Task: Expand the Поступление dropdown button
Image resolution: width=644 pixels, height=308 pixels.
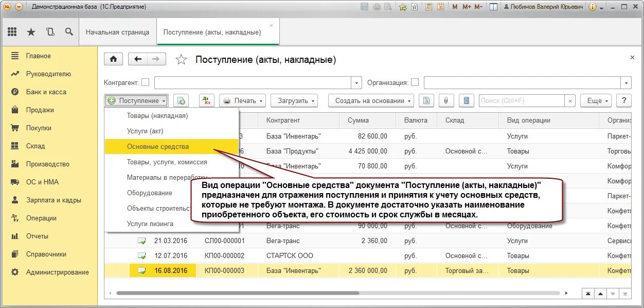Action: tap(136, 101)
